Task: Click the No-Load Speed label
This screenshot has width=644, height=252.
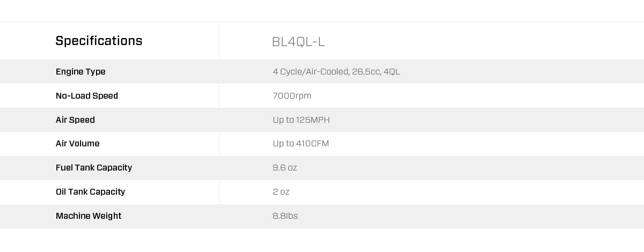Action: coord(87,96)
